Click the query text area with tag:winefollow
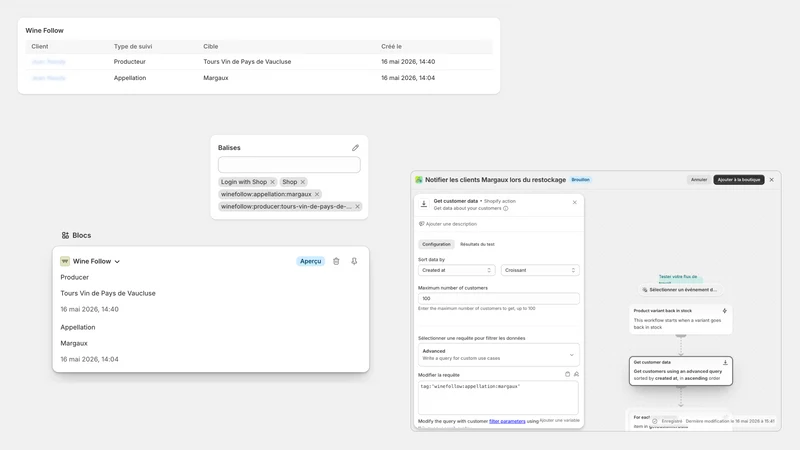The width and height of the screenshot is (800, 450). point(498,397)
